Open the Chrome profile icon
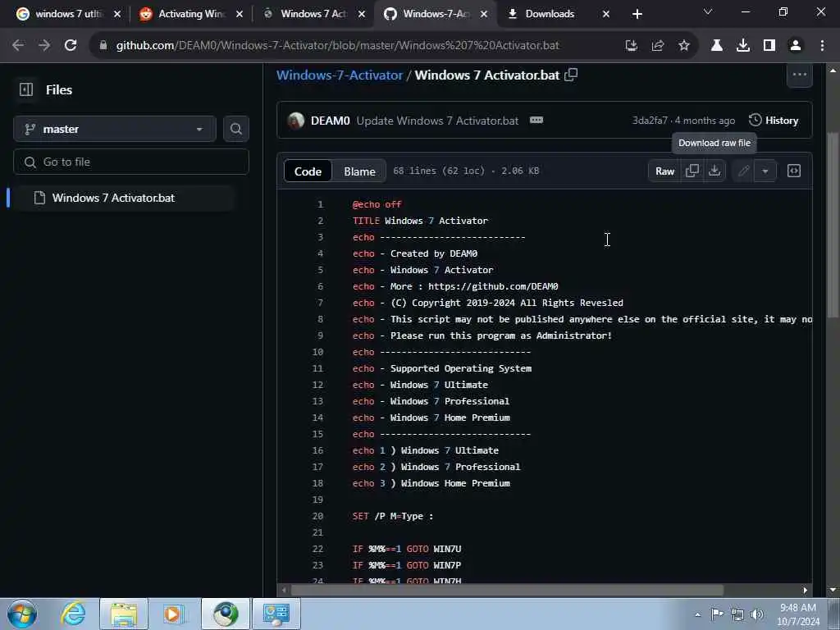The image size is (840, 630). tap(796, 46)
